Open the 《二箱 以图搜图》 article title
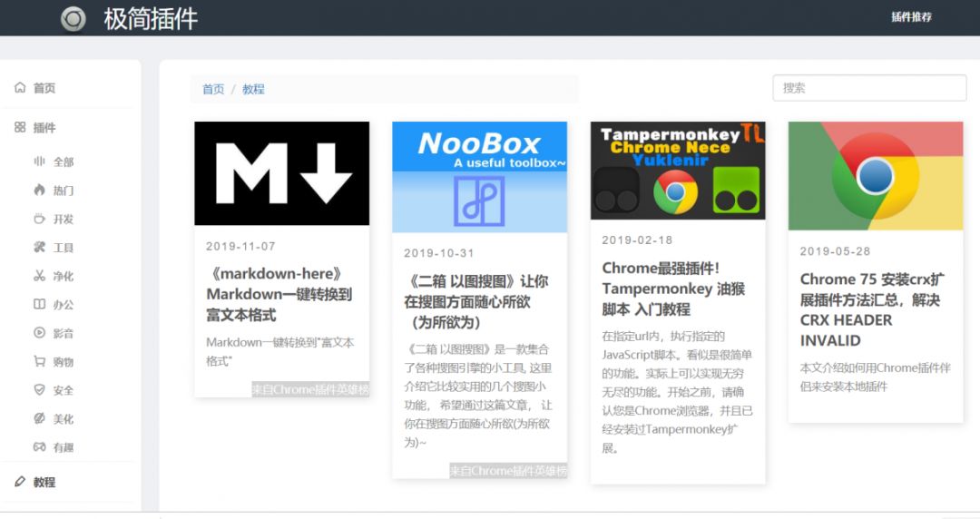This screenshot has height=519, width=980. [x=476, y=301]
